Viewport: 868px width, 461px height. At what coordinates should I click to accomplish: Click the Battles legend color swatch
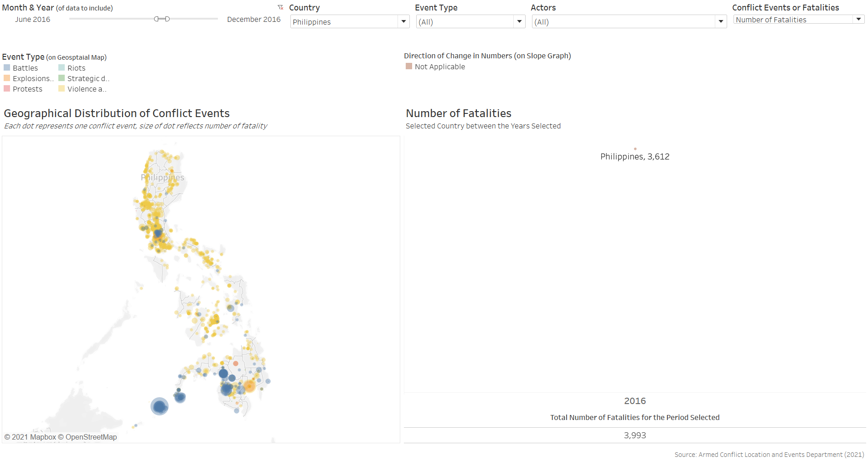pos(7,68)
